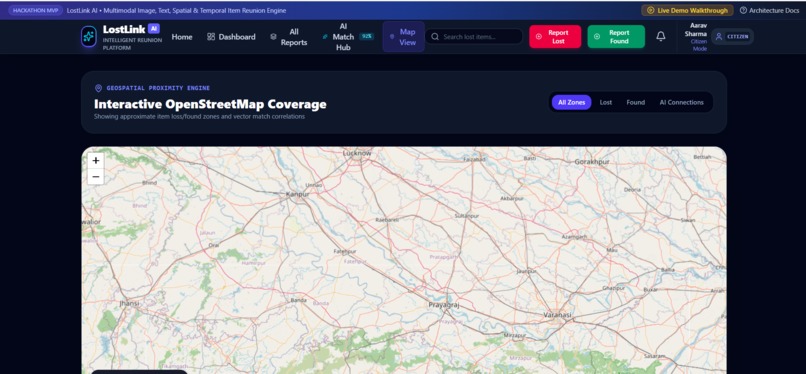Click the LostLink sparkle logo icon
Image resolution: width=806 pixels, height=374 pixels.
pyautogui.click(x=88, y=37)
